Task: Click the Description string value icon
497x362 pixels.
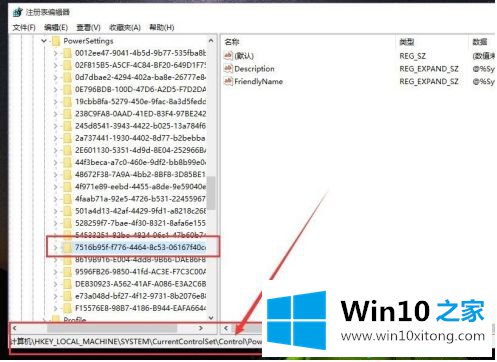Action: pyautogui.click(x=228, y=69)
